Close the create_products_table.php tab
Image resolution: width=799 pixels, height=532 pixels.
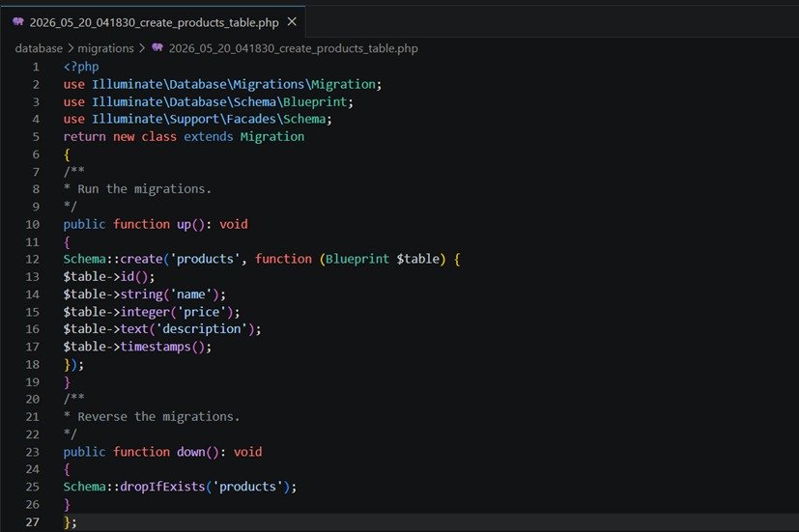click(292, 22)
